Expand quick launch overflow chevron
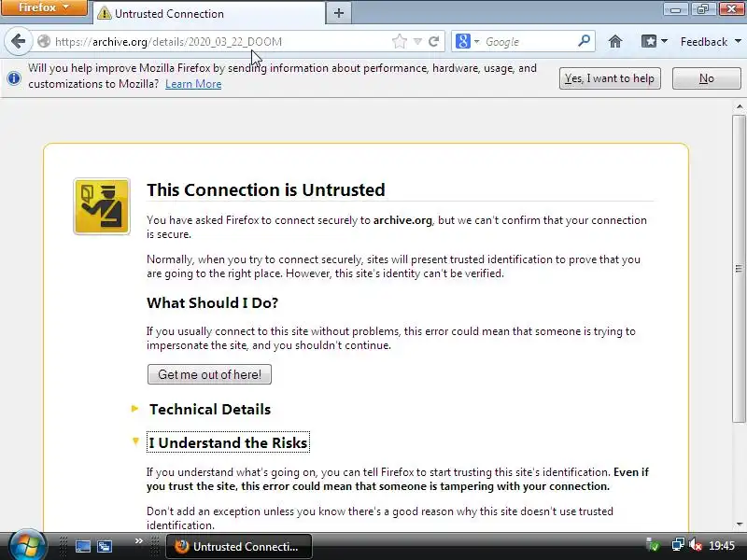Viewport: 747px width, 560px height. coord(138,541)
